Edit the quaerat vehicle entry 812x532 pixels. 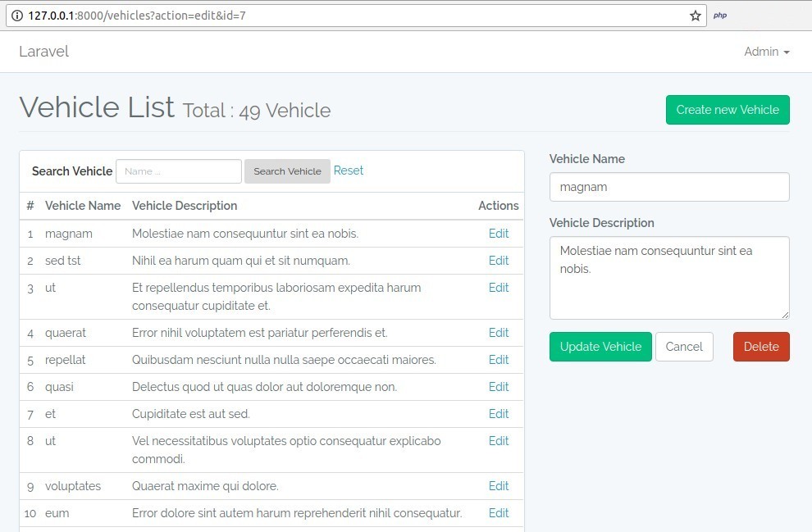click(x=498, y=333)
